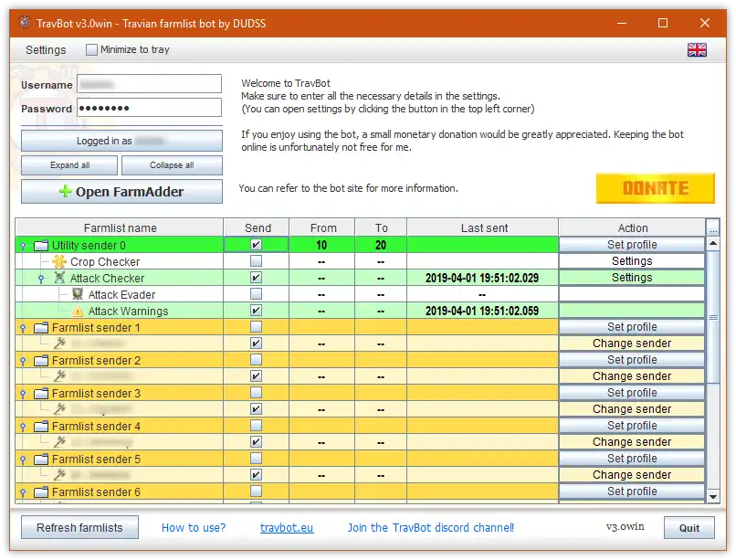
Task: Collapse Farmlist sender 5 tree node
Action: [x=23, y=460]
